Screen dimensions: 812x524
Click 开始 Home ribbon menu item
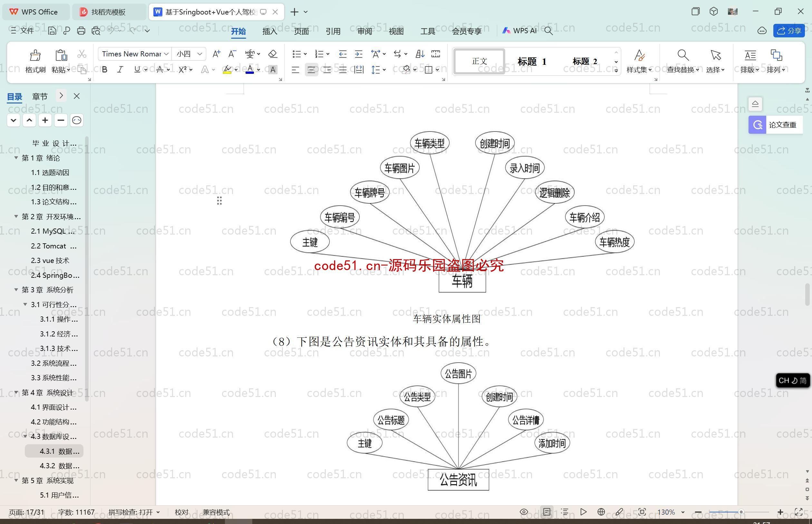click(239, 30)
